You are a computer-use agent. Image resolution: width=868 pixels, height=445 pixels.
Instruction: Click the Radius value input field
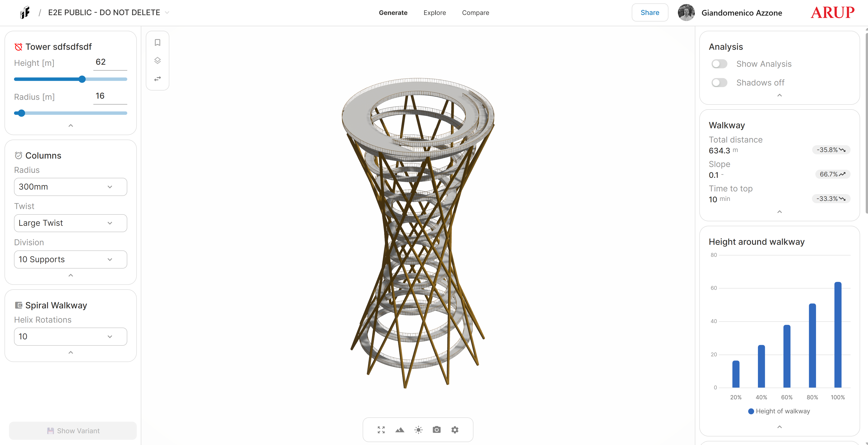point(110,96)
